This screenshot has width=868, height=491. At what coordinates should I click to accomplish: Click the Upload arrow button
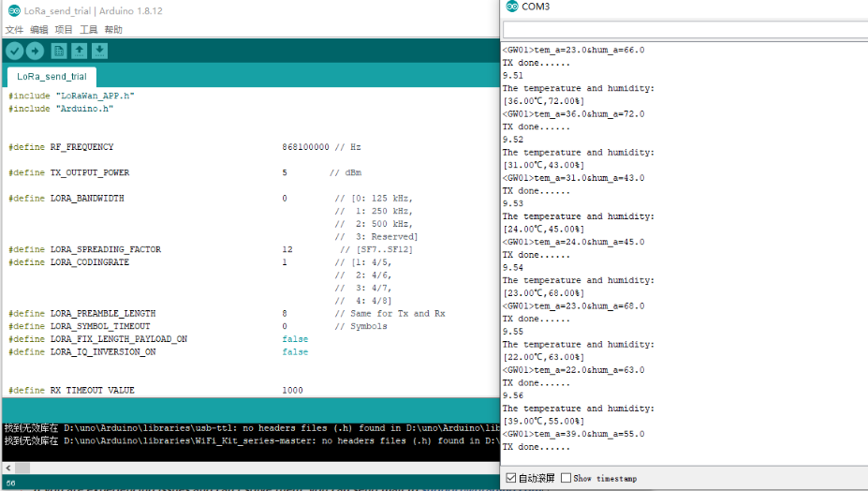(35, 52)
